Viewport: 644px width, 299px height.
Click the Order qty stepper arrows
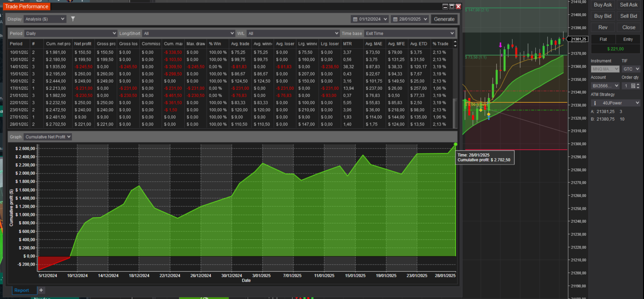click(x=639, y=86)
